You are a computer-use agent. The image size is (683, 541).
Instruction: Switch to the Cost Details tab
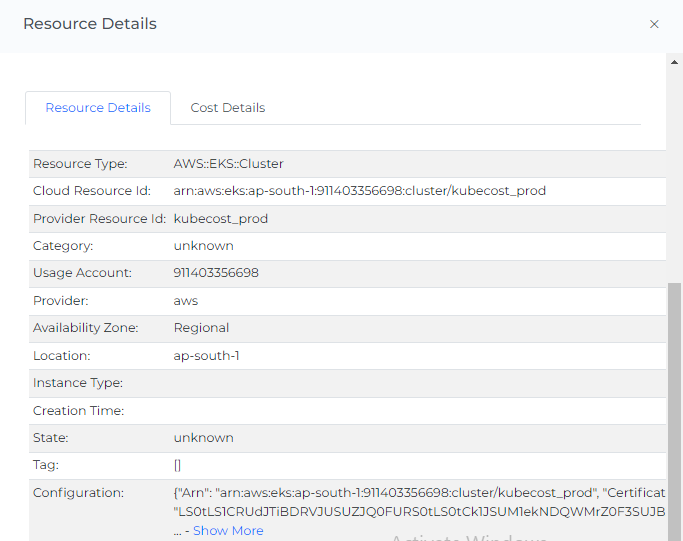(x=228, y=108)
